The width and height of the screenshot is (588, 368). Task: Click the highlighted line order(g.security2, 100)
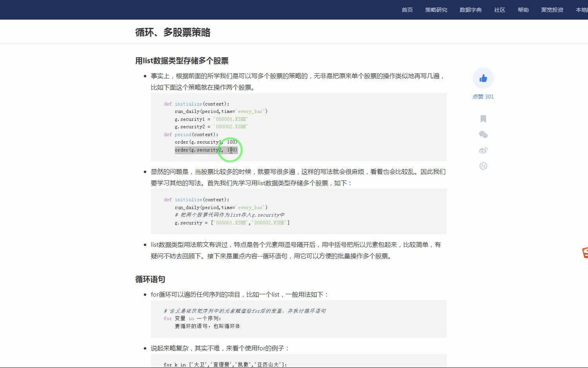pyautogui.click(x=206, y=150)
